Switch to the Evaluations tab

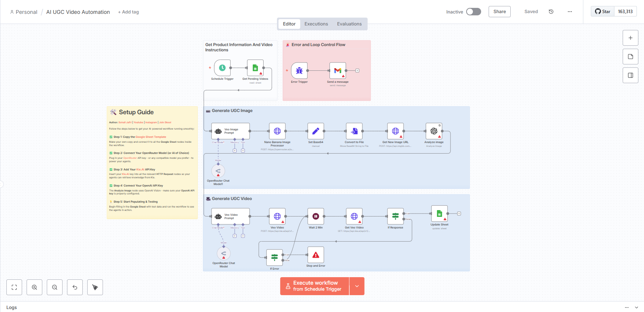click(x=349, y=24)
